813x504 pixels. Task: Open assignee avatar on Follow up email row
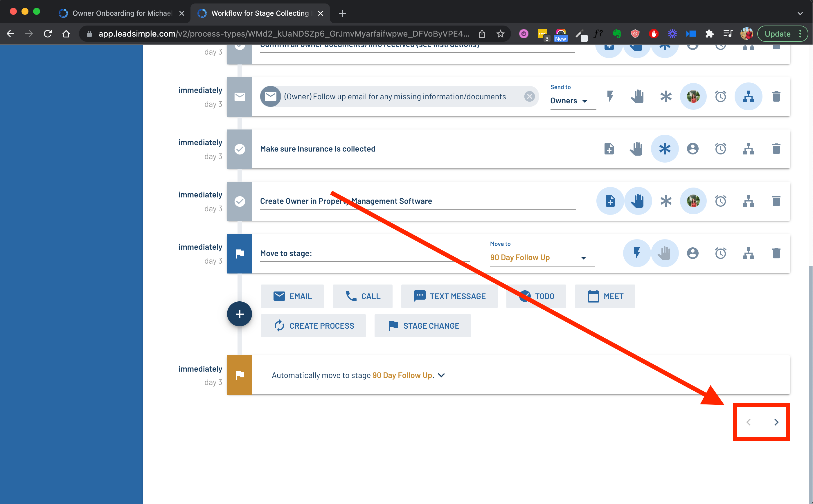pos(693,96)
